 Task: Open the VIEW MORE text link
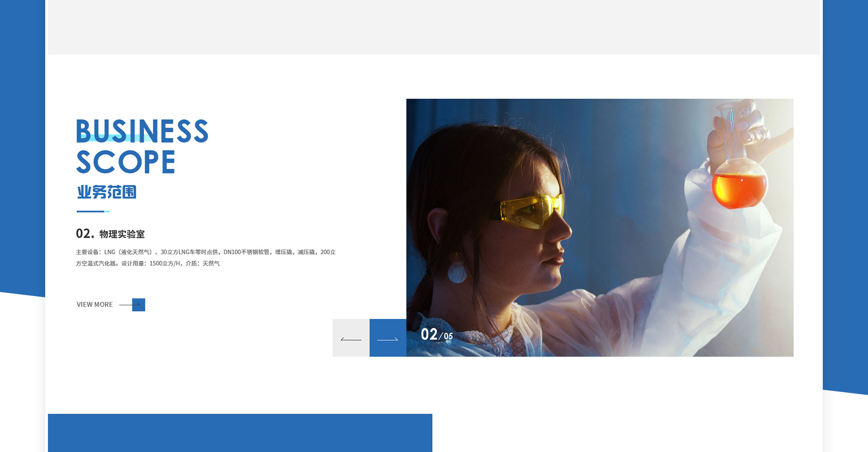click(94, 305)
